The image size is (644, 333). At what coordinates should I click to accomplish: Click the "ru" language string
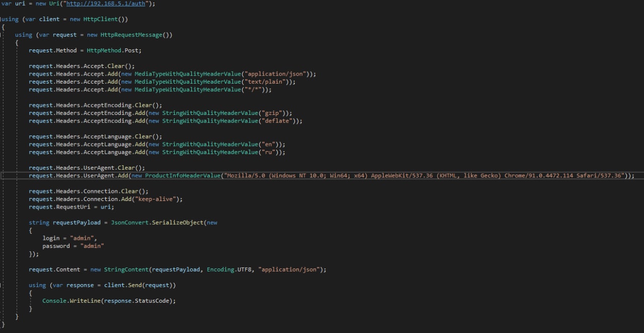click(269, 152)
